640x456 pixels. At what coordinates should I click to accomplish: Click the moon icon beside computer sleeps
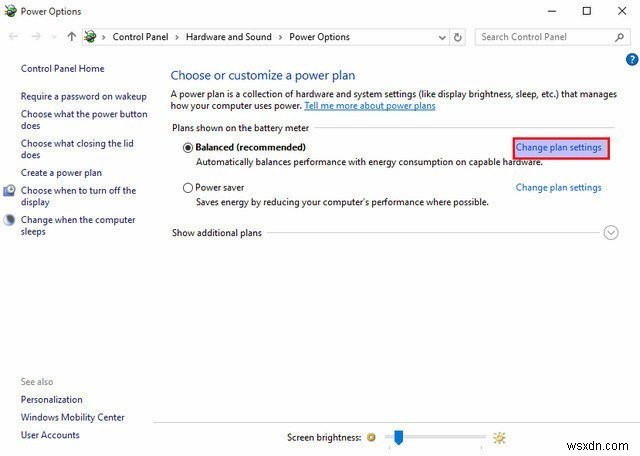(x=9, y=220)
